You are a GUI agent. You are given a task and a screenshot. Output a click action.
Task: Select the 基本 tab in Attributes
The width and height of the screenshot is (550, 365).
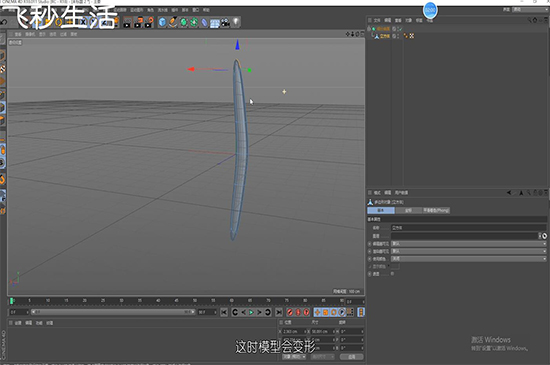[381, 210]
